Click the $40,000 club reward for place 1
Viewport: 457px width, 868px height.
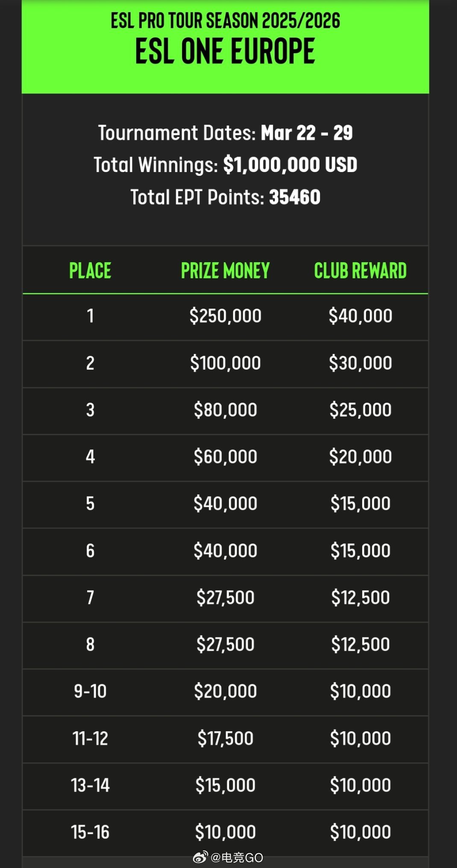[360, 316]
